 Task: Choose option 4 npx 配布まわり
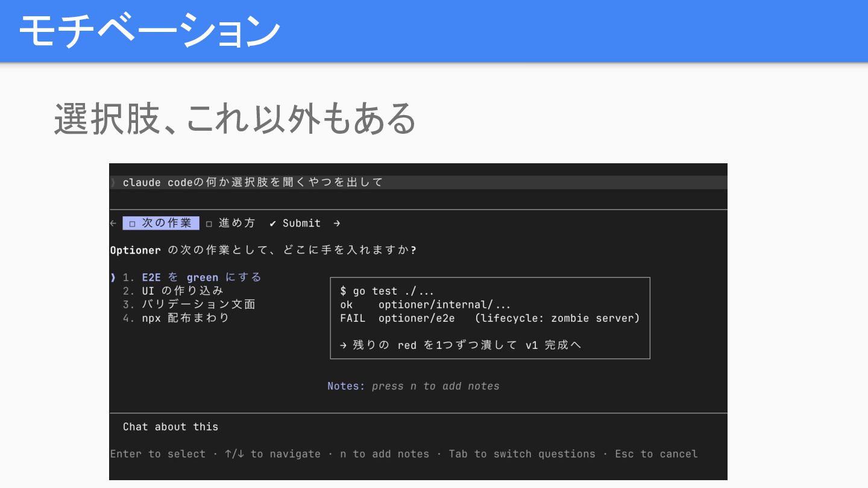pos(176,318)
